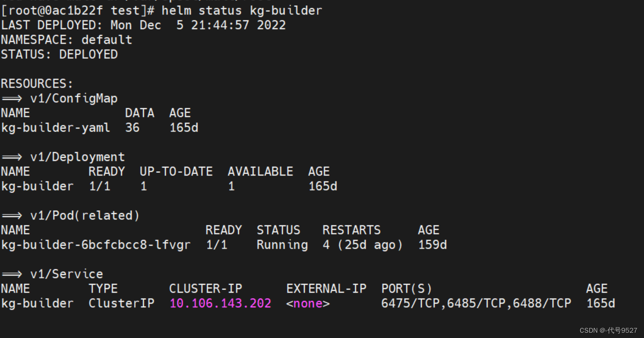Image resolution: width=644 pixels, height=338 pixels.
Task: Click the pod name 'kg-builder-6bcfcbcc8-lfvgr'
Action: (x=96, y=245)
